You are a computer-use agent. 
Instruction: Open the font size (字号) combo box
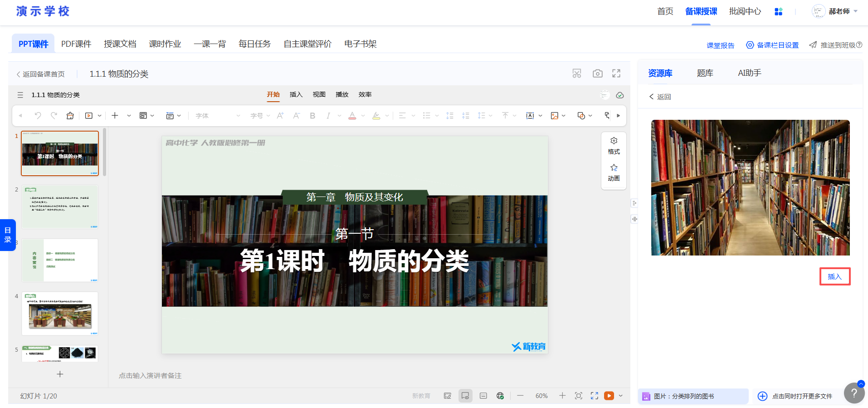260,116
